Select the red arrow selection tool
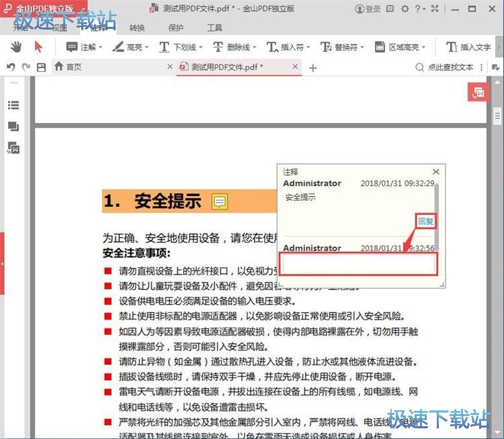Image resolution: width=504 pixels, height=439 pixels. 38,47
